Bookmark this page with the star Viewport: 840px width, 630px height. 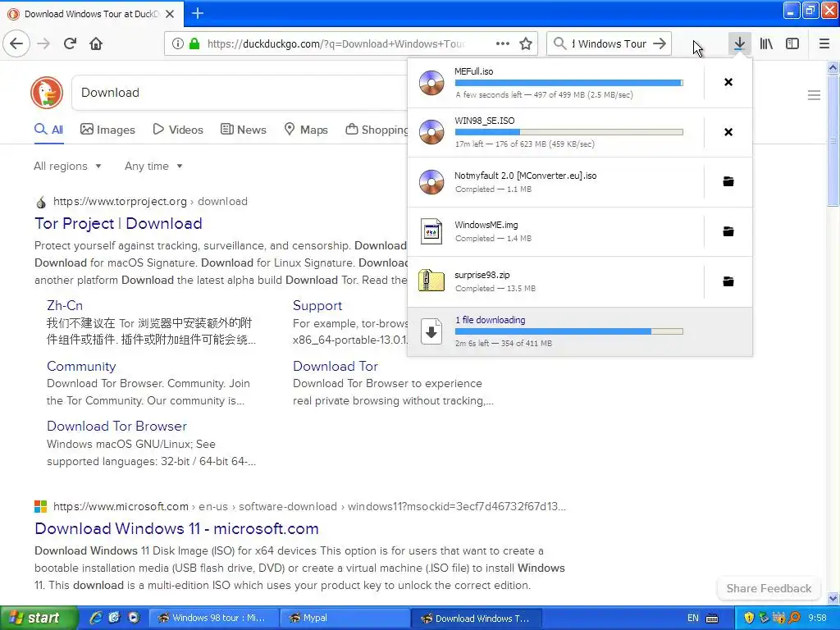coord(526,44)
